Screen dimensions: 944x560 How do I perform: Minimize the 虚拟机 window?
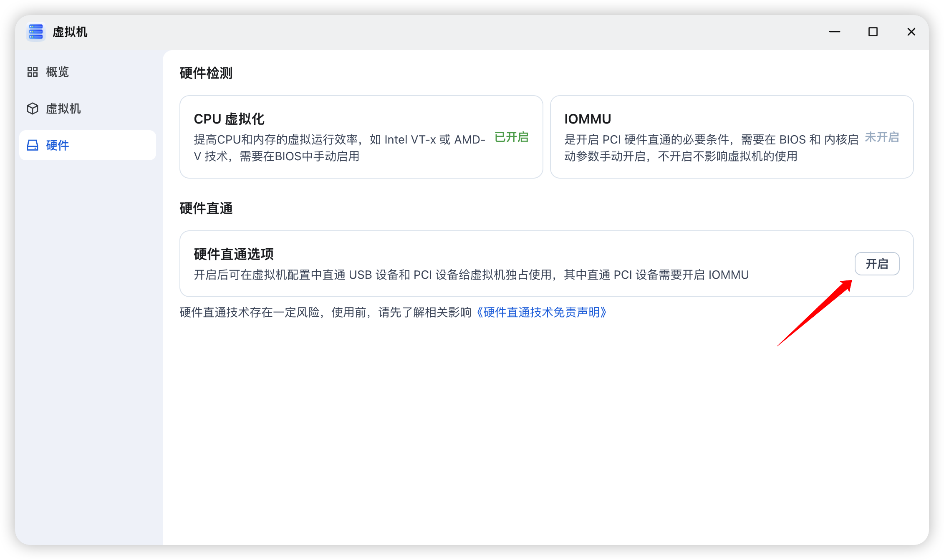click(835, 32)
